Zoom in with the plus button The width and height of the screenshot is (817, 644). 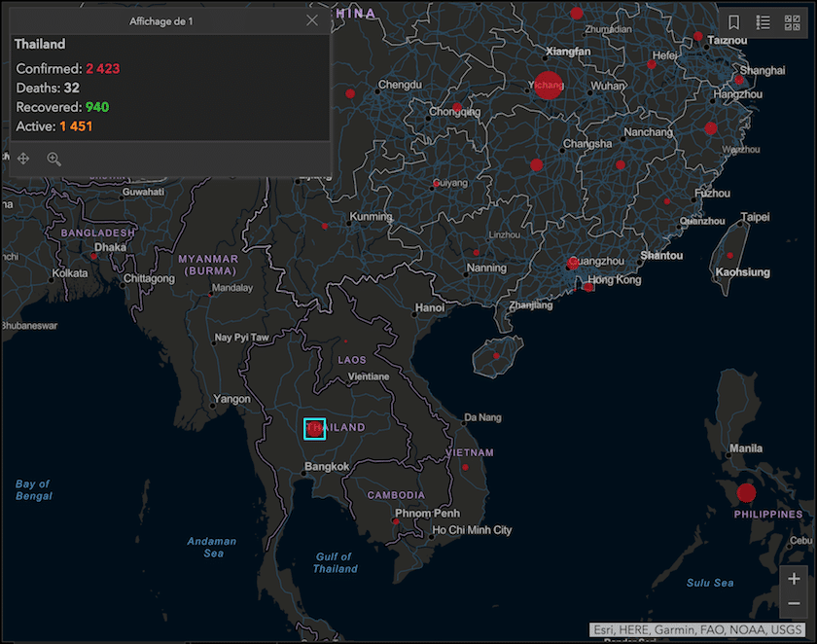point(794,579)
